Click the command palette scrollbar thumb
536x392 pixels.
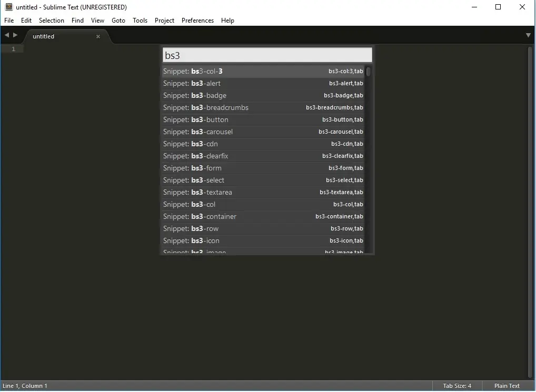368,72
